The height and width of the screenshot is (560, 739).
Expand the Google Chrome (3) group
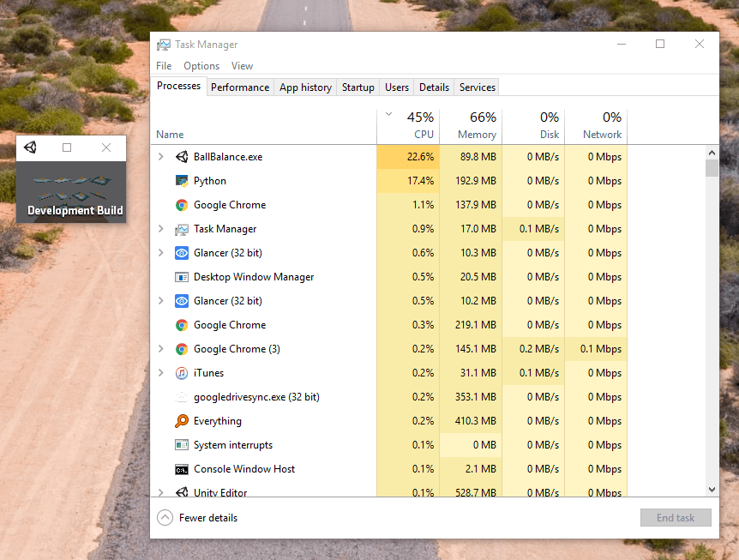[160, 349]
